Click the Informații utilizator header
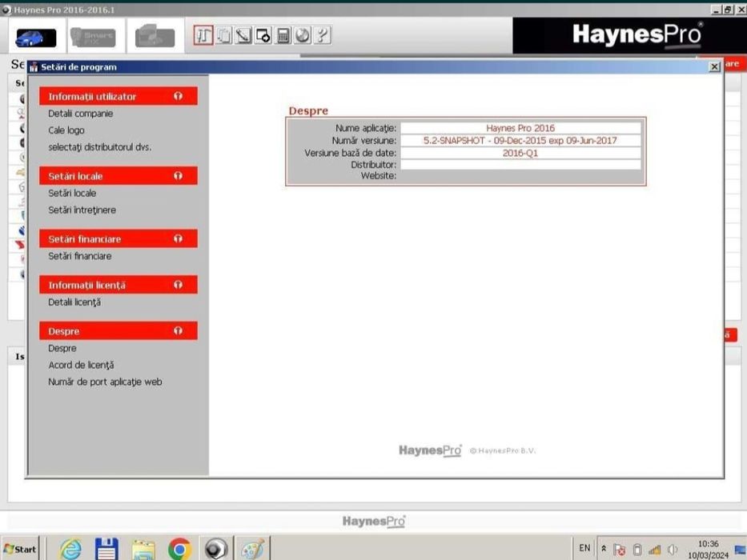Viewport: 747px width, 560px height. click(x=118, y=96)
